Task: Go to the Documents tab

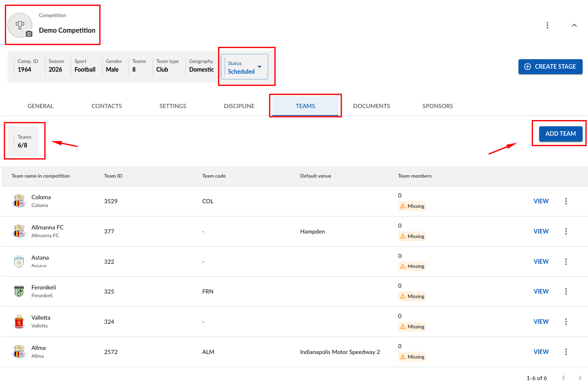Action: 372,106
